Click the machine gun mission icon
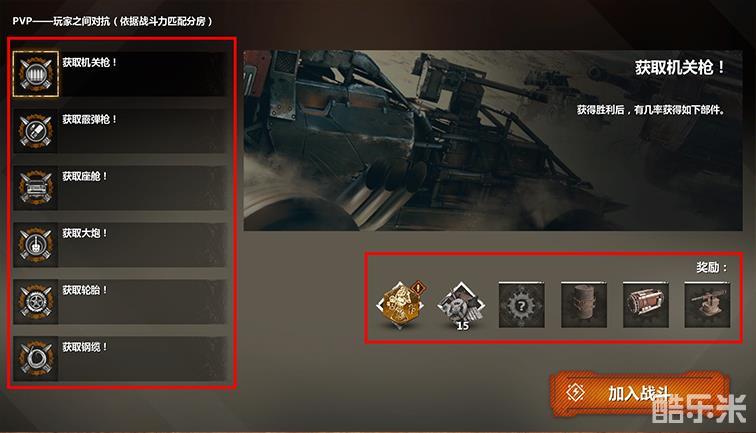This screenshot has height=433, width=756. click(x=36, y=74)
